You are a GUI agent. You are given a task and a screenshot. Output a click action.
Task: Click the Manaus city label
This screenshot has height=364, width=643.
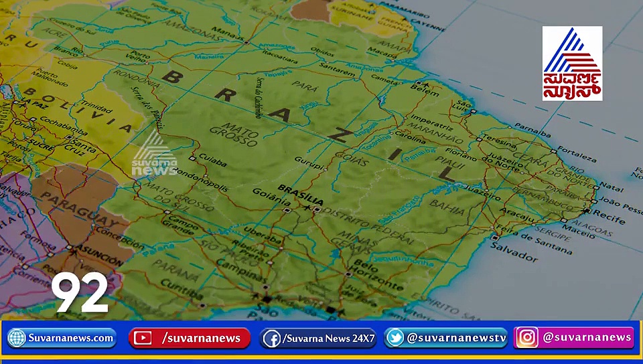228,35
